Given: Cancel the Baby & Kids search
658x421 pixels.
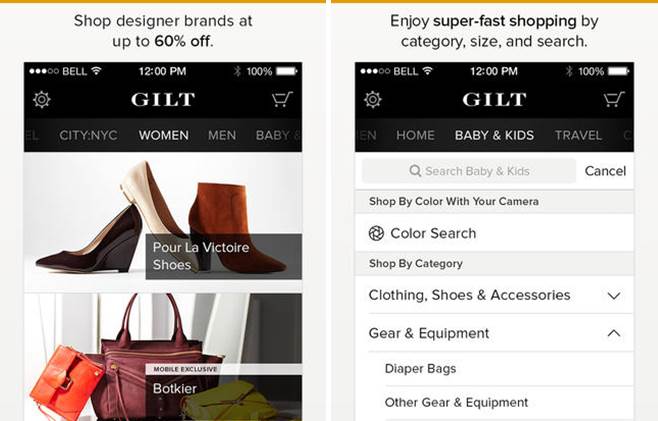Looking at the screenshot, I should [605, 171].
